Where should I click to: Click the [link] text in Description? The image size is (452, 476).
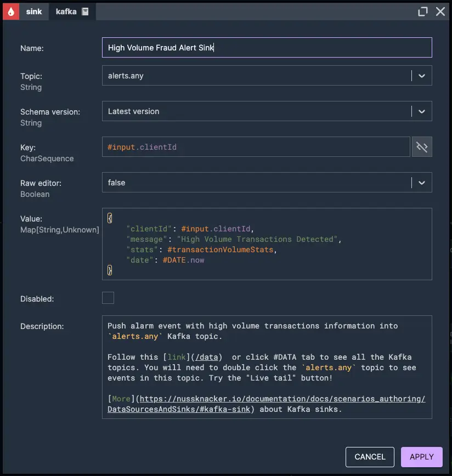pyautogui.click(x=177, y=357)
